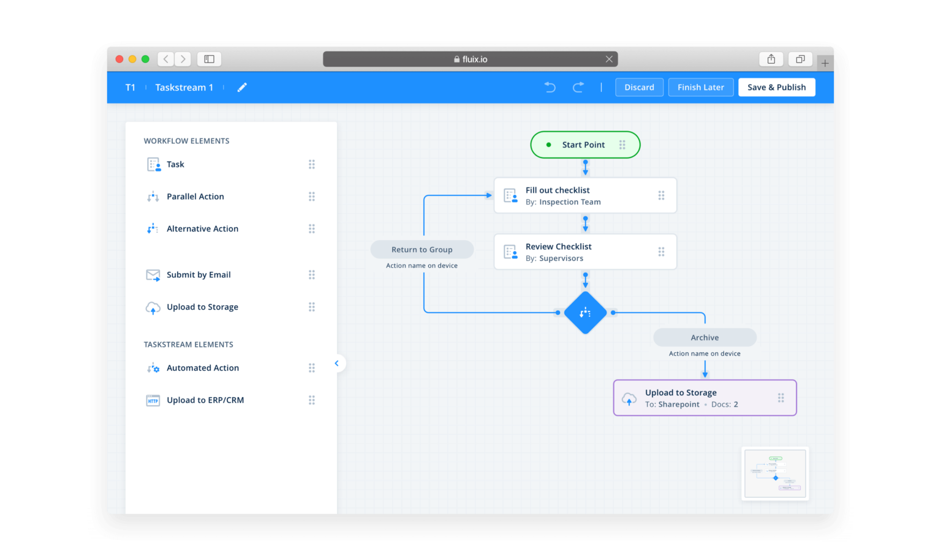Collapse the workflow elements sidebar
The height and width of the screenshot is (560, 941).
337,363
